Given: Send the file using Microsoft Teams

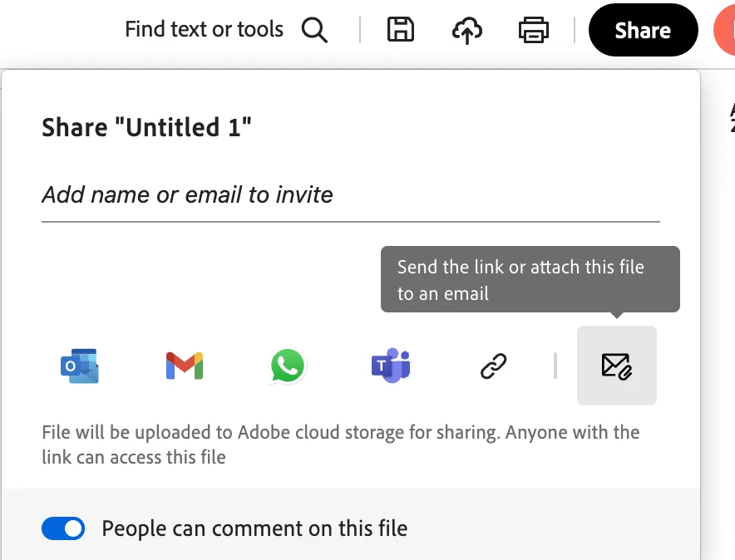Looking at the screenshot, I should pyautogui.click(x=391, y=366).
